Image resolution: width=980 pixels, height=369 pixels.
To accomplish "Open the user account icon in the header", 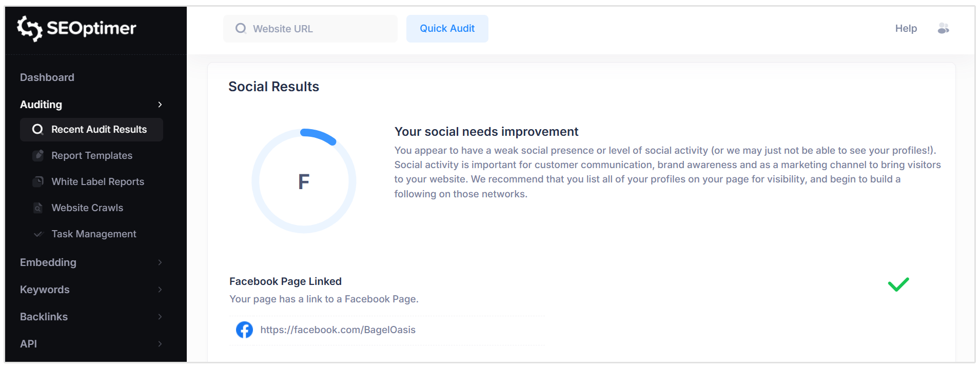I will [x=943, y=29].
